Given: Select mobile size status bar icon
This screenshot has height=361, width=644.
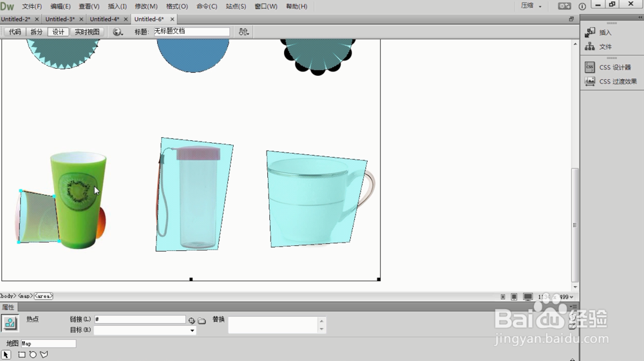Looking at the screenshot, I should [x=503, y=297].
